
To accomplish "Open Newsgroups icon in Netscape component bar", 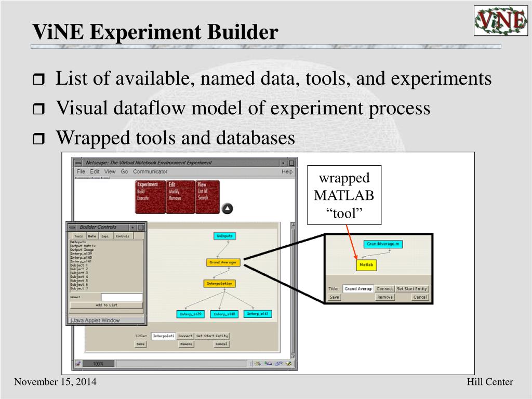I will click(x=278, y=363).
